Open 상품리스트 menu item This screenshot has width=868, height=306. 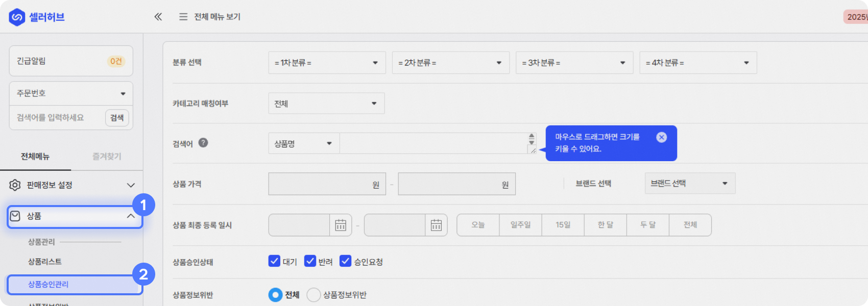(x=45, y=262)
